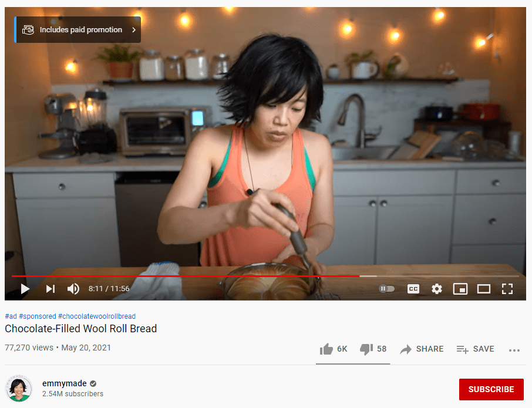Image resolution: width=532 pixels, height=408 pixels.
Task: Open the emmymade channel avatar
Action: [x=19, y=389]
